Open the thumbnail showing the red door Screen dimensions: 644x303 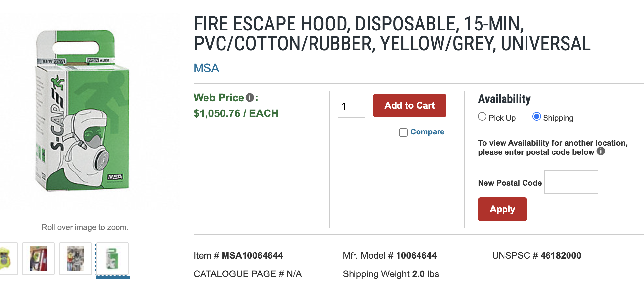tap(38, 259)
